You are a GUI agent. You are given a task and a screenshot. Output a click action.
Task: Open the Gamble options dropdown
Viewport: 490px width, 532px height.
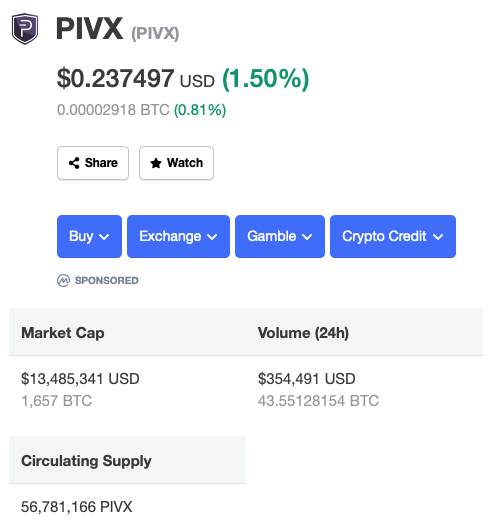click(x=280, y=236)
